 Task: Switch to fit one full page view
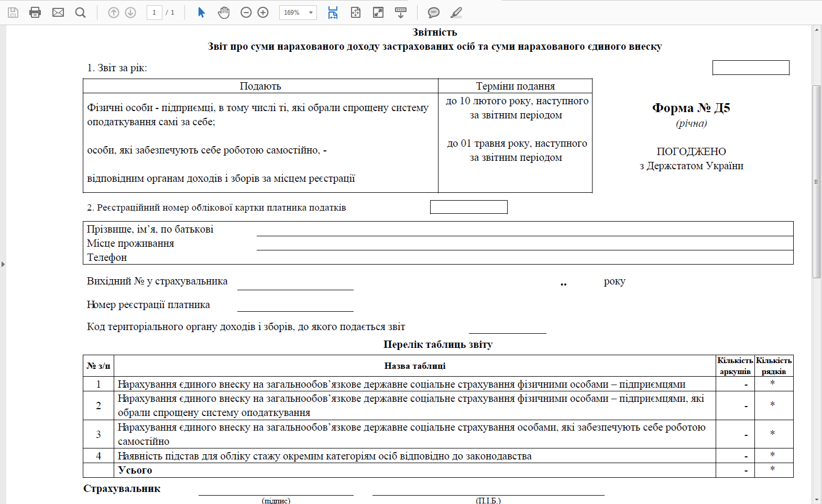356,13
